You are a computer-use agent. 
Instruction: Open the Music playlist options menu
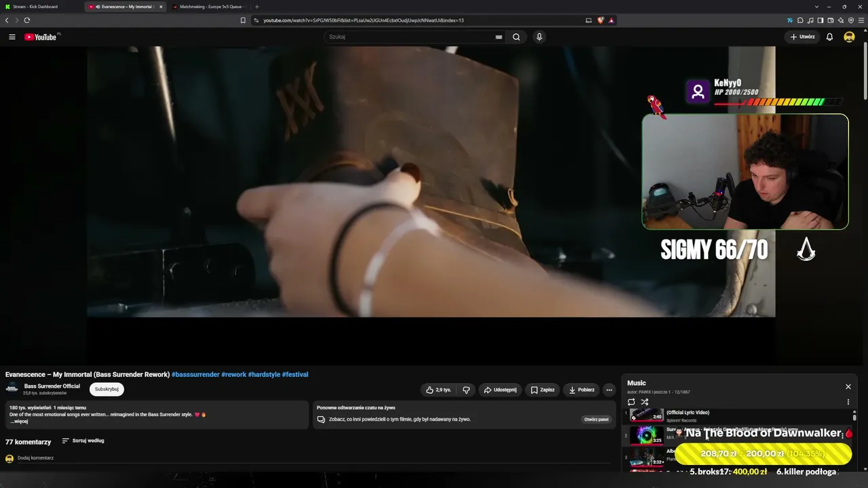coord(848,402)
